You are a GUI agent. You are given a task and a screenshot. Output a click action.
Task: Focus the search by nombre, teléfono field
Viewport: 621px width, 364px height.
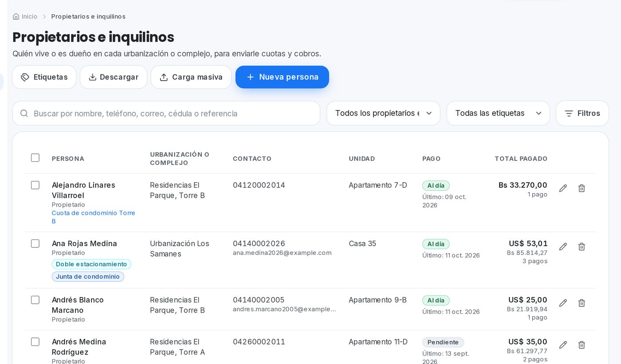point(166,114)
